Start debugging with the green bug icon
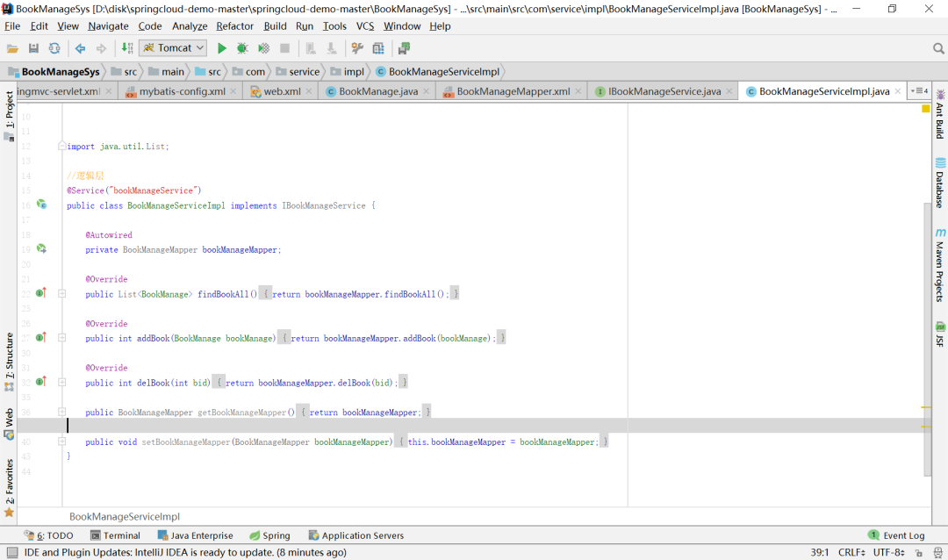The image size is (948, 560). [242, 48]
